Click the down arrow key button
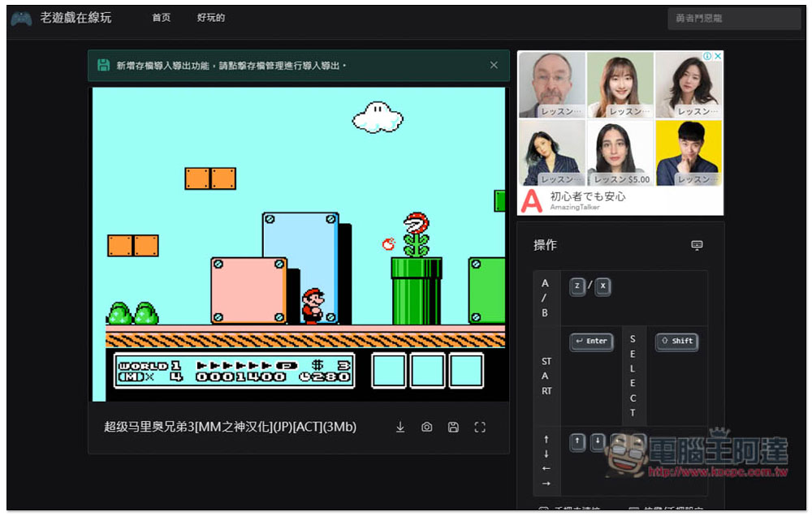Viewport: 812px width, 516px height. click(598, 442)
